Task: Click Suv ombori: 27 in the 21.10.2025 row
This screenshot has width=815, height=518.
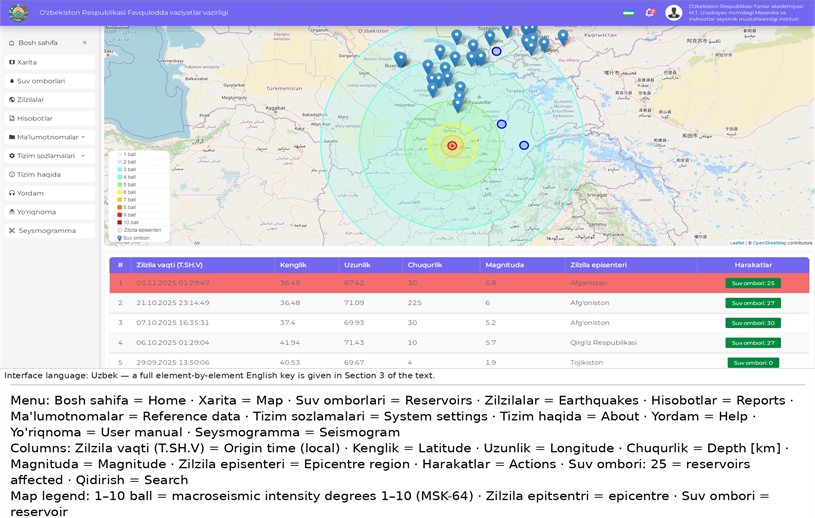Action: coord(753,303)
